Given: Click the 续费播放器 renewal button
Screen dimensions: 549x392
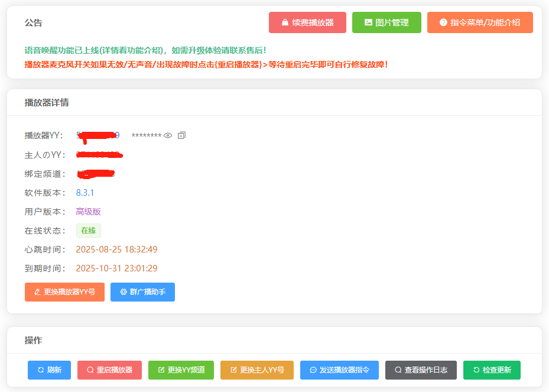Looking at the screenshot, I should (307, 22).
